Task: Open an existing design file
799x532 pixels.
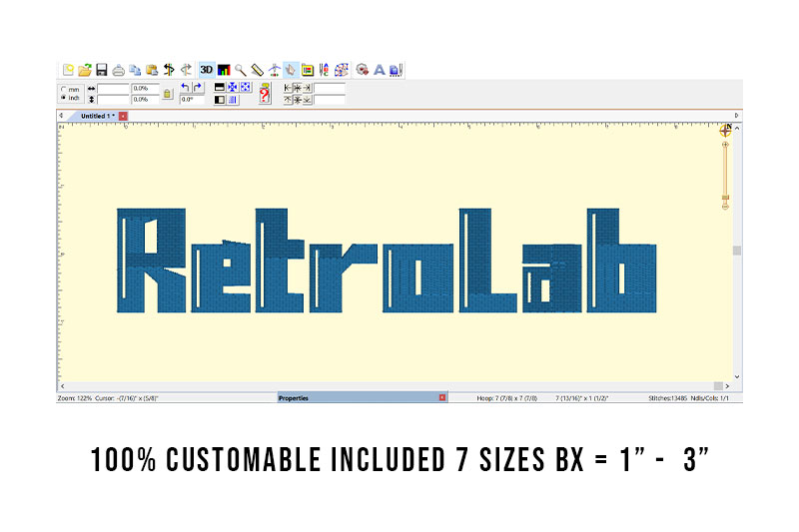Action: (85, 70)
